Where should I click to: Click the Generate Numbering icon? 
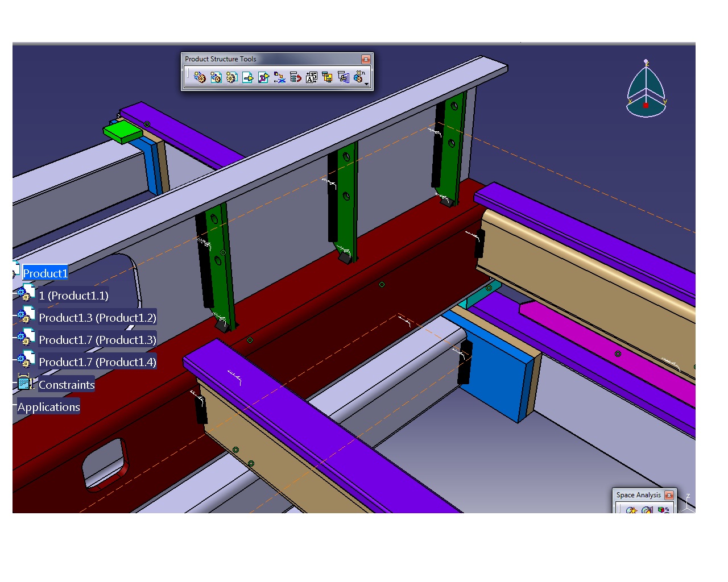tap(311, 77)
